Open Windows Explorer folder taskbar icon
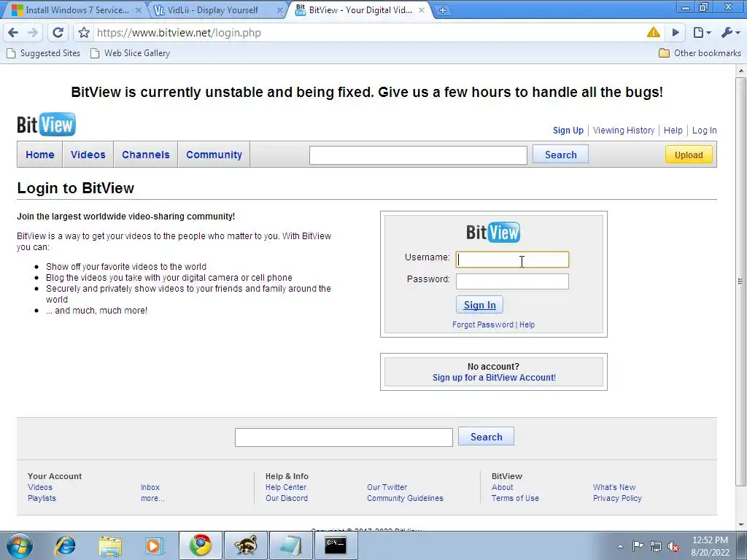The width and height of the screenshot is (747, 560). click(x=110, y=545)
